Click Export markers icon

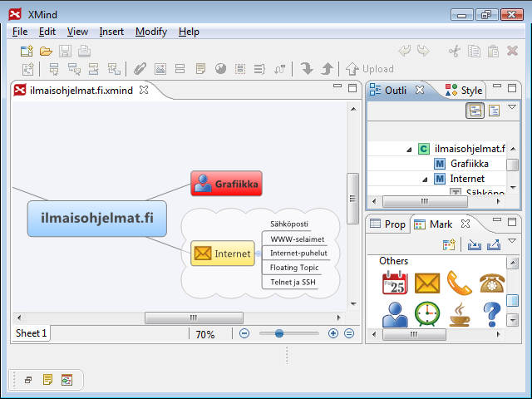click(x=494, y=244)
